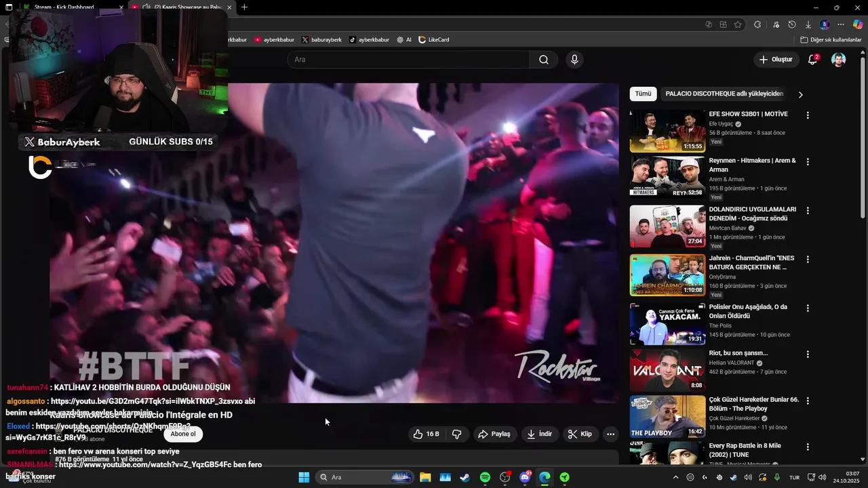Open options for Polisler Onu Aşağıladı video
Image resolution: width=868 pixels, height=488 pixels.
point(808,308)
